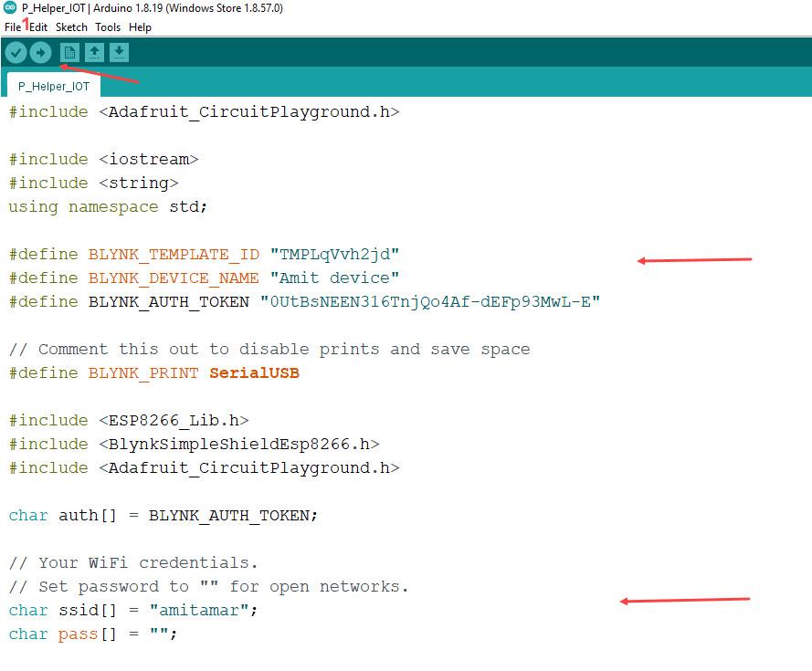Image resolution: width=812 pixels, height=671 pixels.
Task: Click the 'char pass[]' declaration line
Action: 93,634
